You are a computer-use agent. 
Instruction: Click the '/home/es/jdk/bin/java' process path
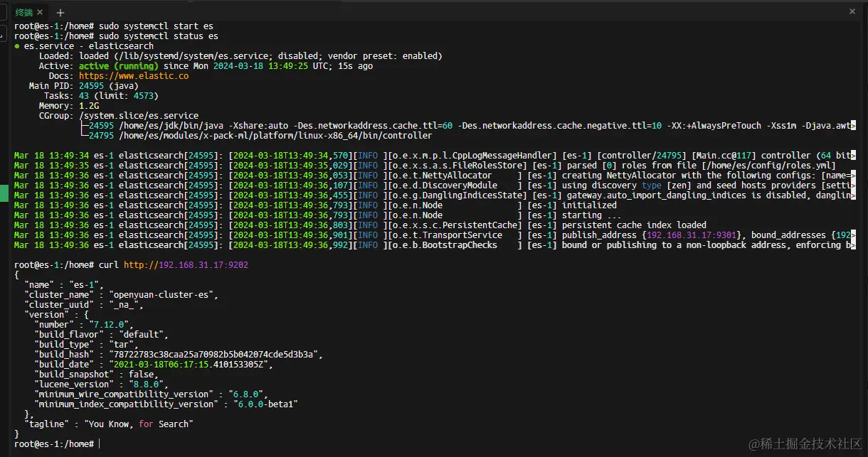coord(171,125)
